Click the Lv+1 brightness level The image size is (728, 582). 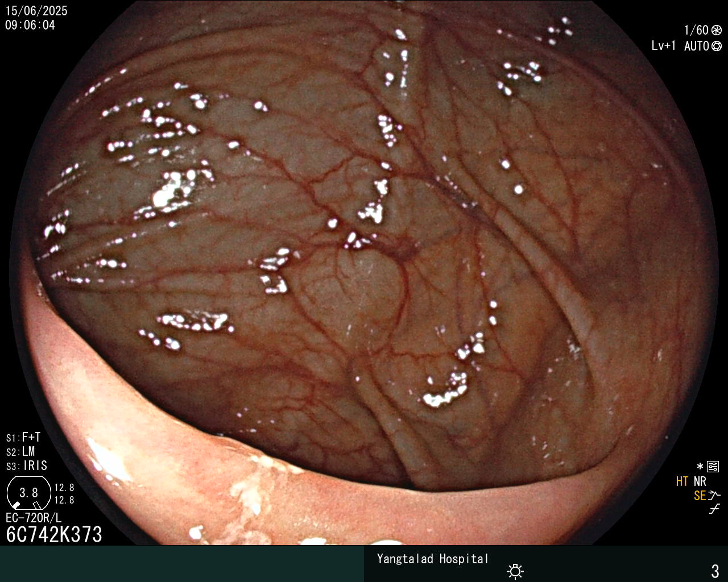click(664, 46)
